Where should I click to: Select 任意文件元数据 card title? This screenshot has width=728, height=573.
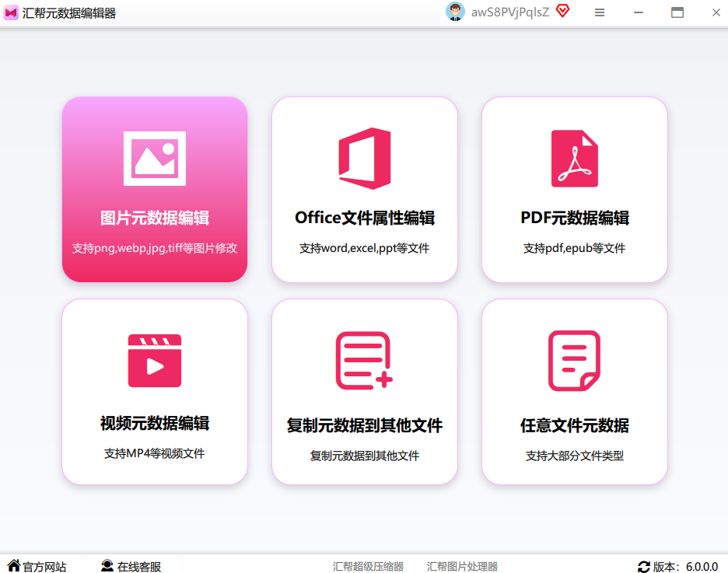click(x=574, y=425)
